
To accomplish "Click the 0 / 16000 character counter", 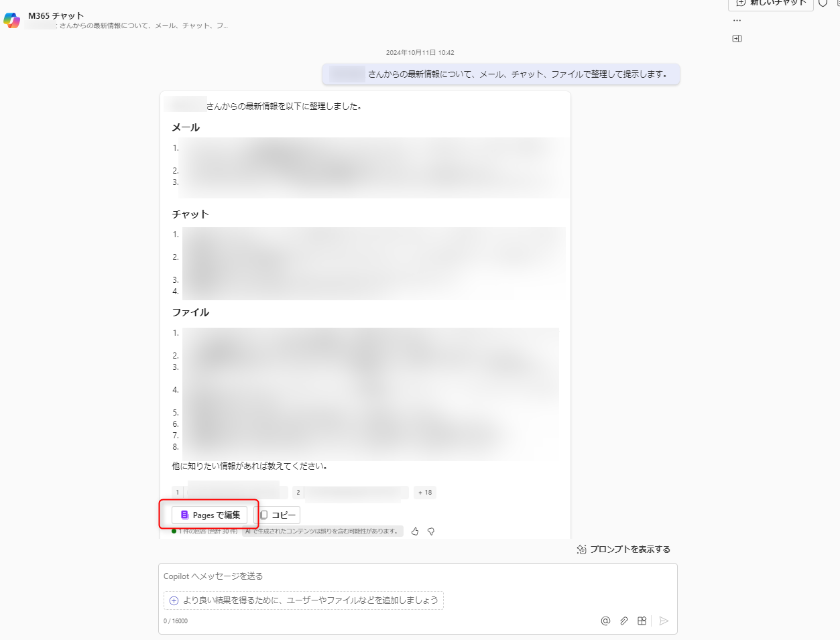I will pos(176,621).
